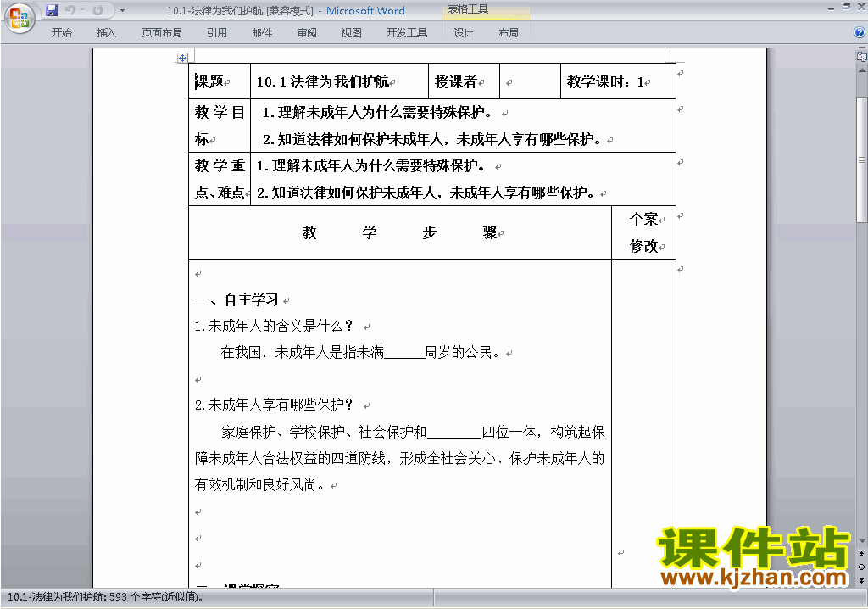Click the Save floppy disk icon

click(x=52, y=10)
